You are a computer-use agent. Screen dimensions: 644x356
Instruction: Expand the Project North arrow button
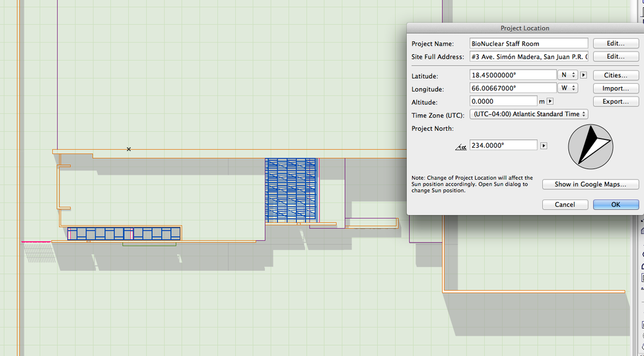point(544,146)
